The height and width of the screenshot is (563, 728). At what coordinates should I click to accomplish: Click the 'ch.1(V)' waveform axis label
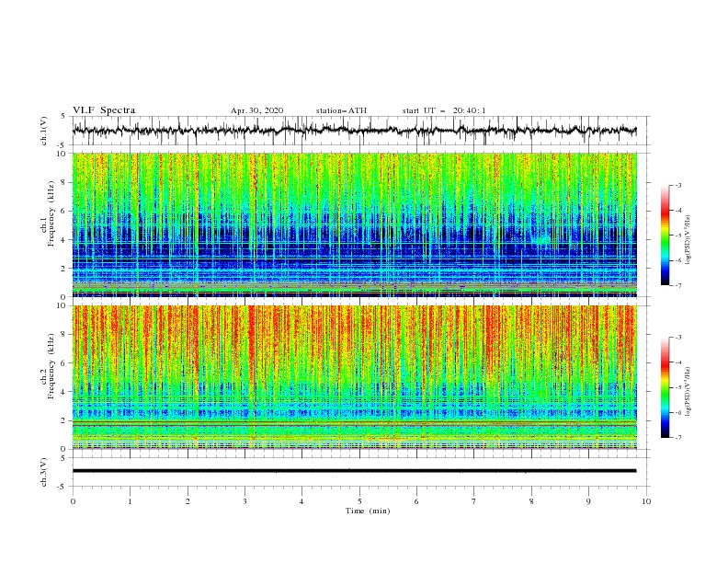tap(44, 131)
